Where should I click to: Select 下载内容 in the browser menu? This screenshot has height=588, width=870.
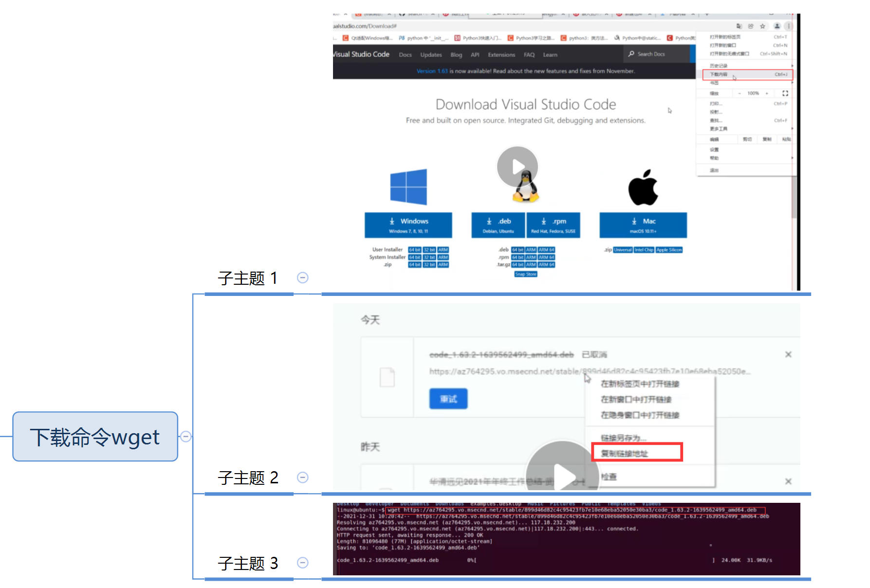[x=748, y=74]
